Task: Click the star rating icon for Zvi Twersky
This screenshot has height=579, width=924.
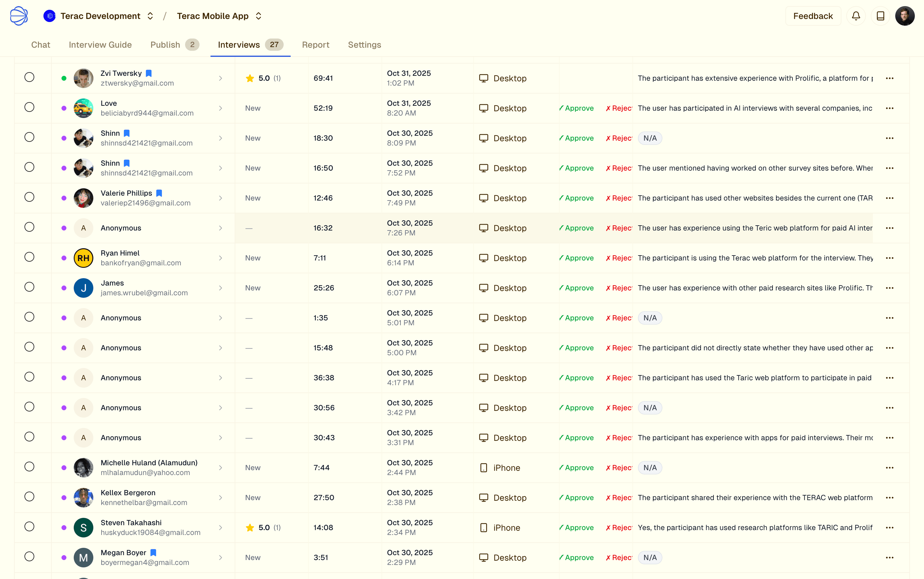Action: 250,78
